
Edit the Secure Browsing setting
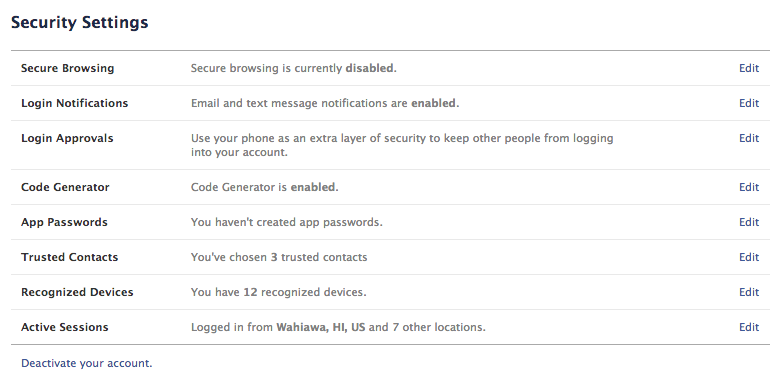(x=749, y=68)
